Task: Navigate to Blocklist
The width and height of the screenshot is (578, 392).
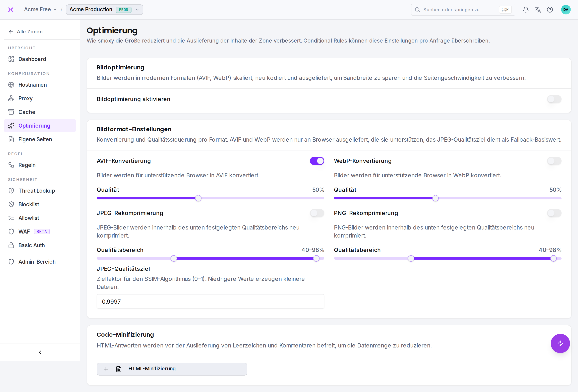Action: [40, 204]
